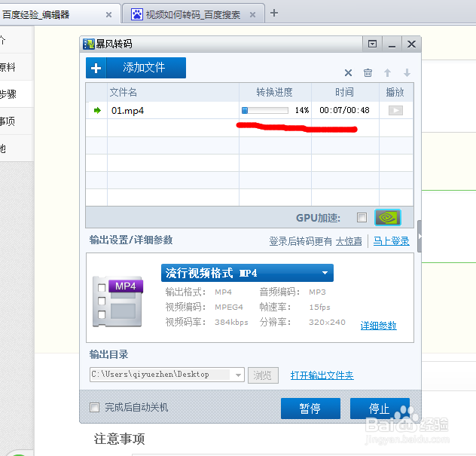The height and width of the screenshot is (456, 476).
Task: Click the Baidu paw favicon on the search tab
Action: (x=136, y=14)
